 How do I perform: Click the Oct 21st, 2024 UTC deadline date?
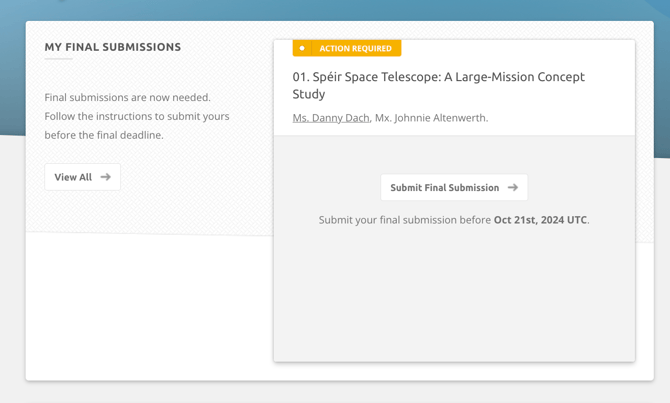(x=540, y=220)
